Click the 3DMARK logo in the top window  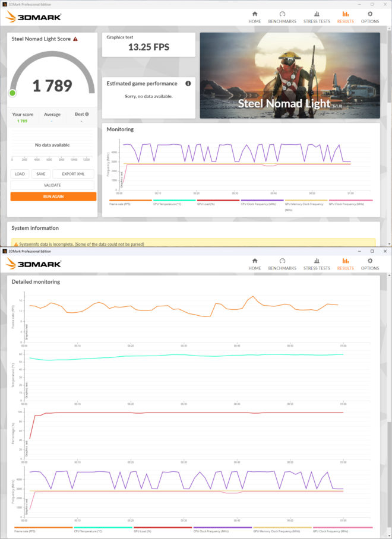coord(34,17)
